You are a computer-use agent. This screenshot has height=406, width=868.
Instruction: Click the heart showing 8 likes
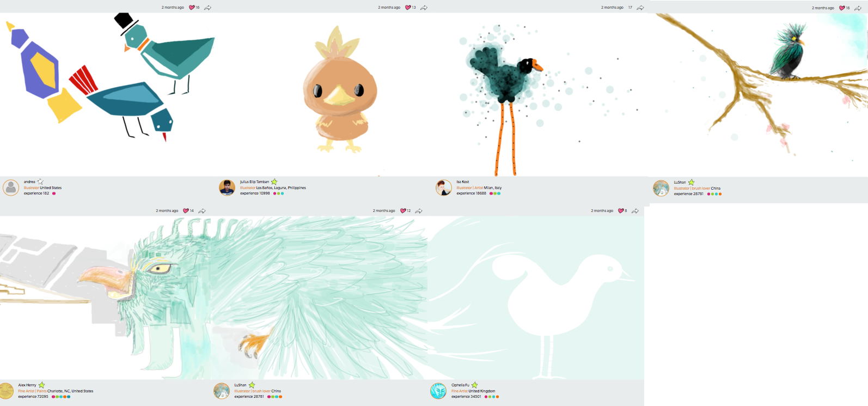[621, 211]
